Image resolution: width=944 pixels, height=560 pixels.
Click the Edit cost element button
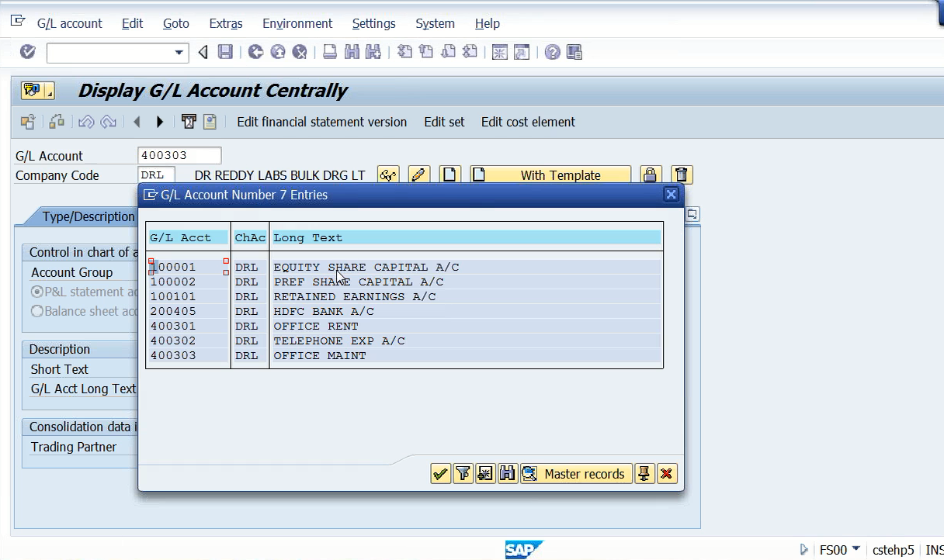pos(528,122)
